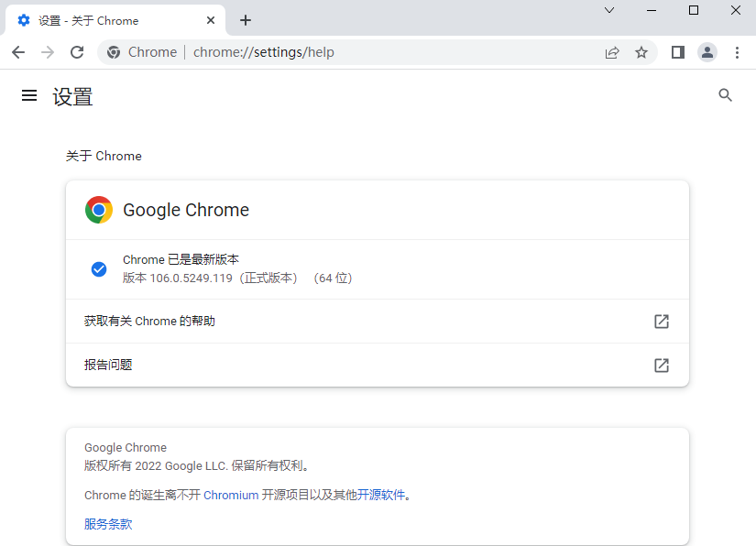Viewport: 756px width, 546px height.
Task: Click the Google Chrome logo icon
Action: tap(99, 210)
